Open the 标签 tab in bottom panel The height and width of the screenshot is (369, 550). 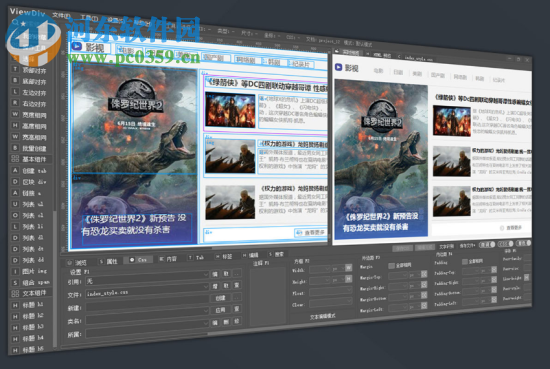click(224, 257)
